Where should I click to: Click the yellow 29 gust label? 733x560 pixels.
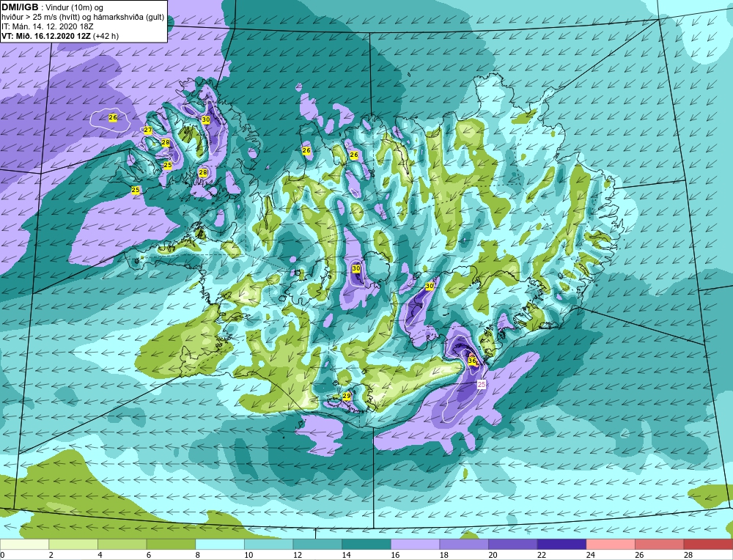point(347,397)
